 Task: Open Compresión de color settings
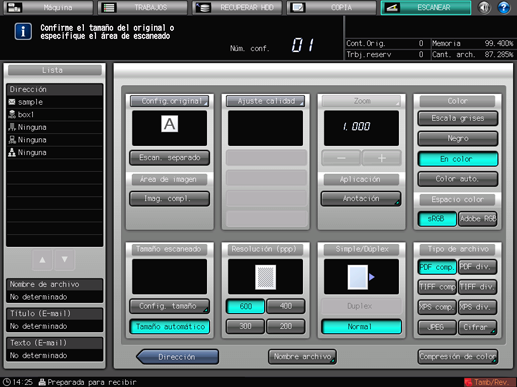(458, 357)
